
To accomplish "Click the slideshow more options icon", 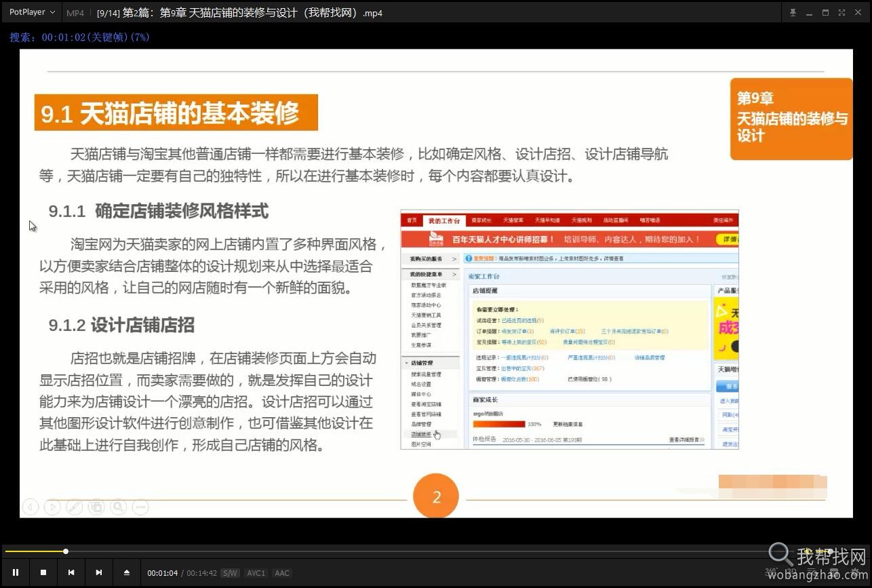I will [x=140, y=507].
